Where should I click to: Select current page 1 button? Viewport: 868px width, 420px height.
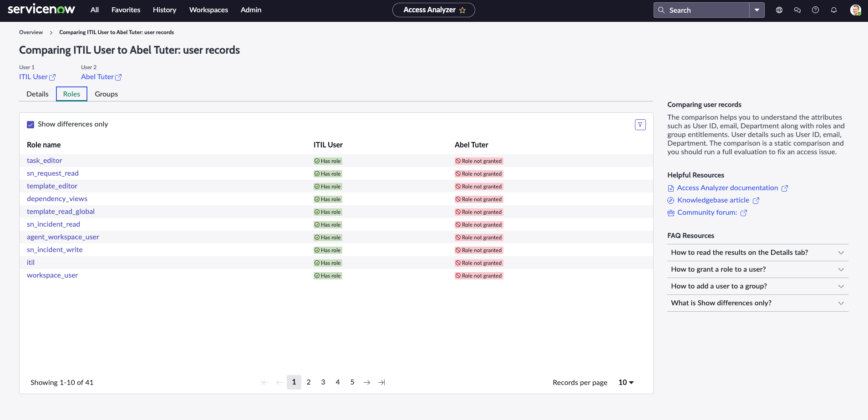coord(294,382)
